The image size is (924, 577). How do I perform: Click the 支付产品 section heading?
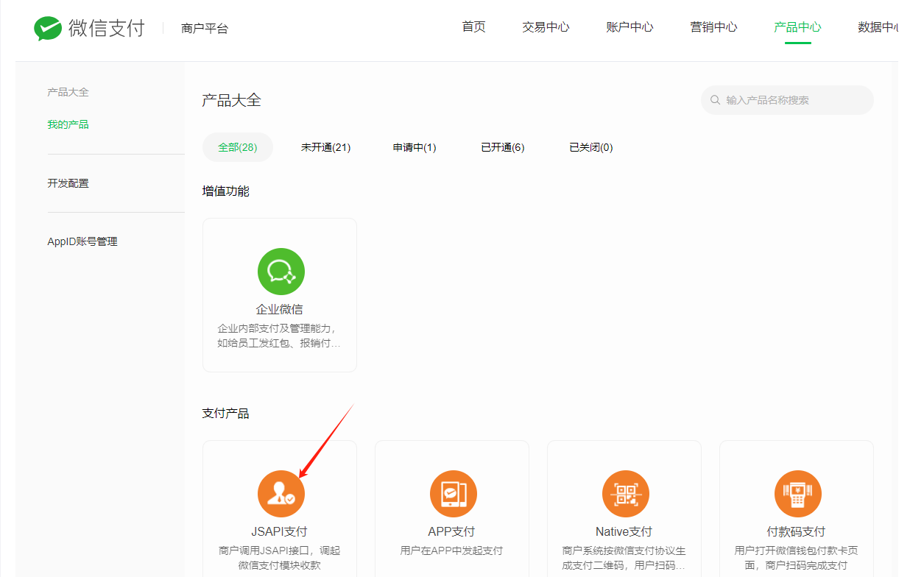click(x=226, y=414)
